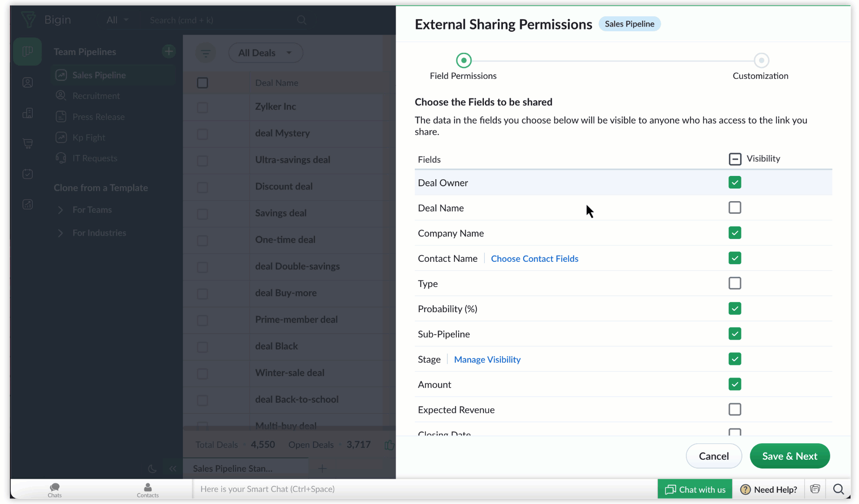Image resolution: width=859 pixels, height=504 pixels.
Task: Click the Need Help question icon
Action: click(745, 489)
